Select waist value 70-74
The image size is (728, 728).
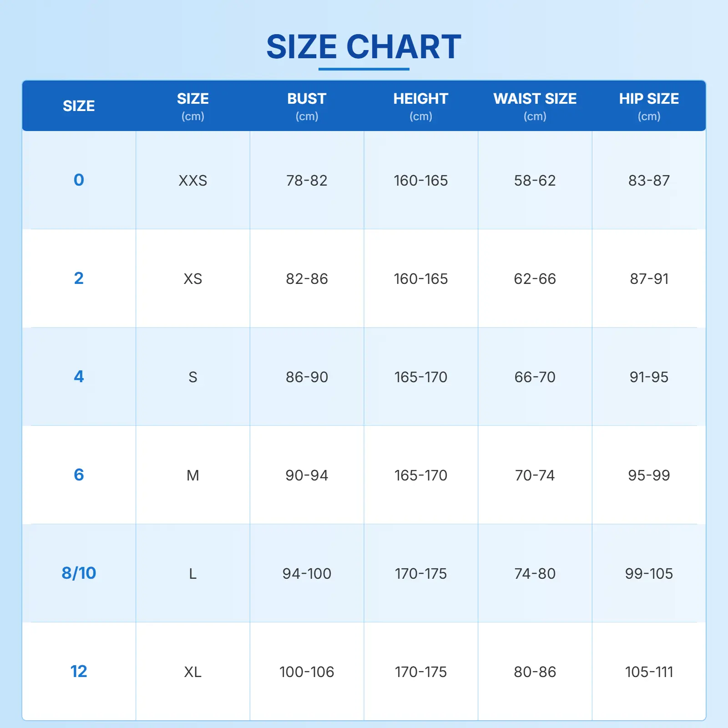(535, 475)
